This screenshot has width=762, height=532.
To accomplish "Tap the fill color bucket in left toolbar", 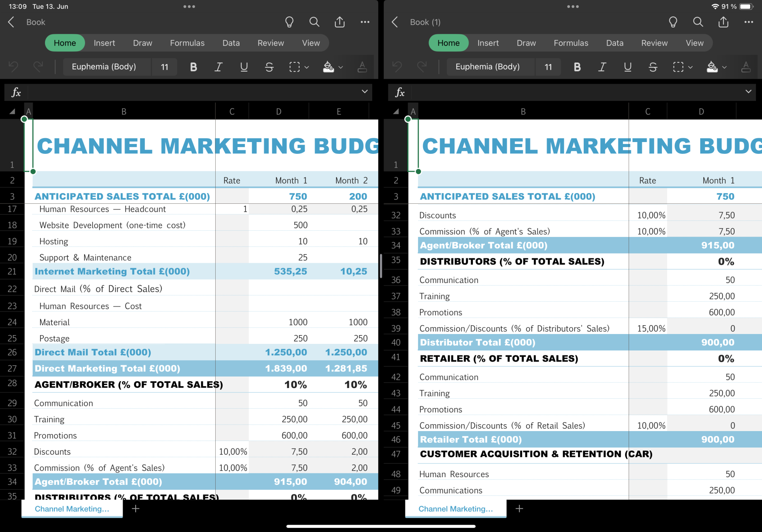I will pyautogui.click(x=328, y=67).
